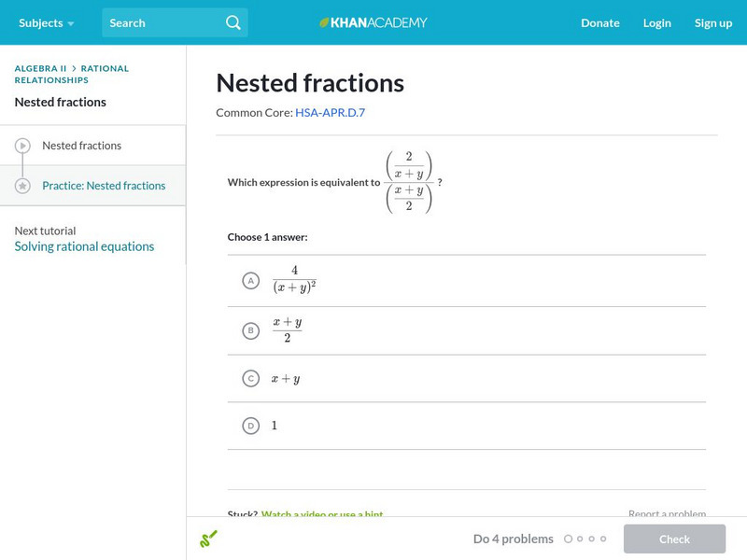Viewport: 747px width, 560px height.
Task: Open Nested fractions video lesson in sidebar
Action: pos(81,146)
